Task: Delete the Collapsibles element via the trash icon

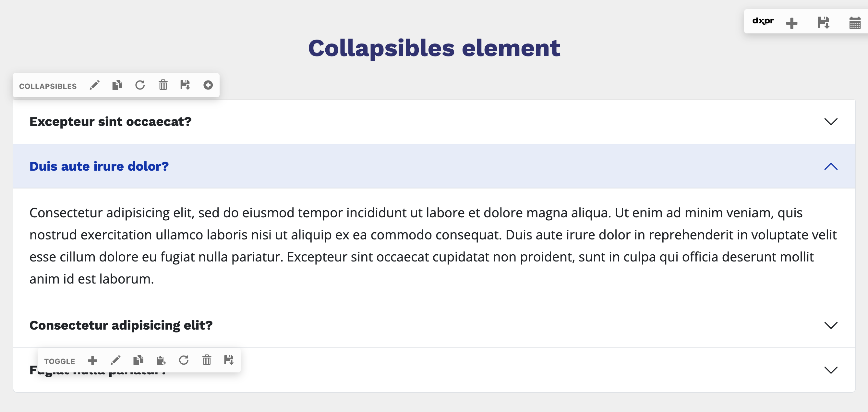Action: coord(163,85)
